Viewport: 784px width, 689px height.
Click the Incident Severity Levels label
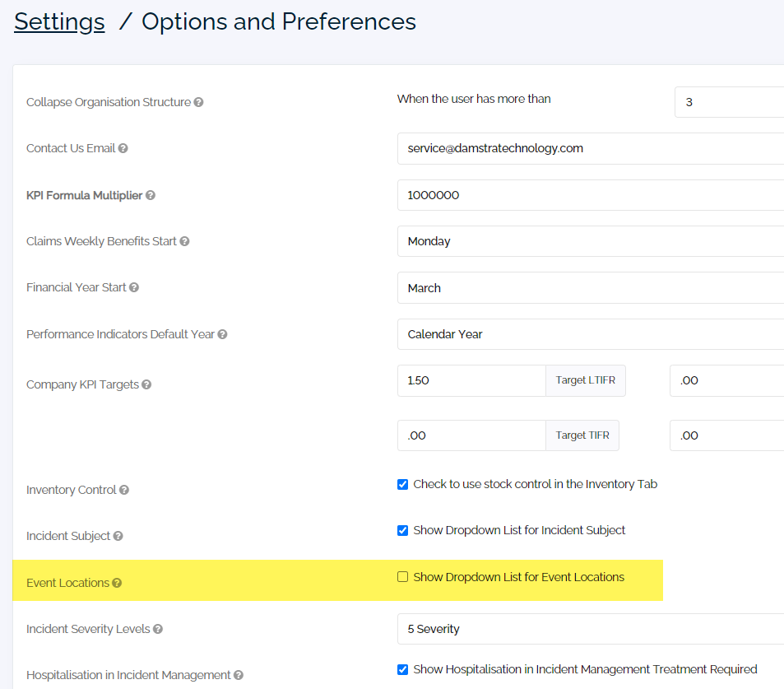[88, 630]
